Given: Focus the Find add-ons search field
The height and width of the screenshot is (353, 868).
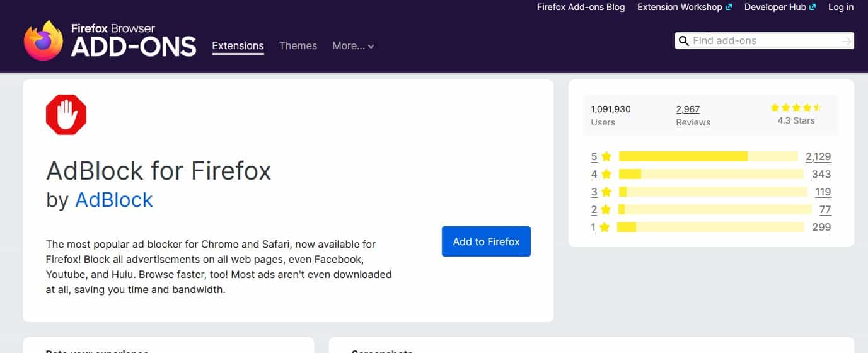Looking at the screenshot, I should (763, 41).
